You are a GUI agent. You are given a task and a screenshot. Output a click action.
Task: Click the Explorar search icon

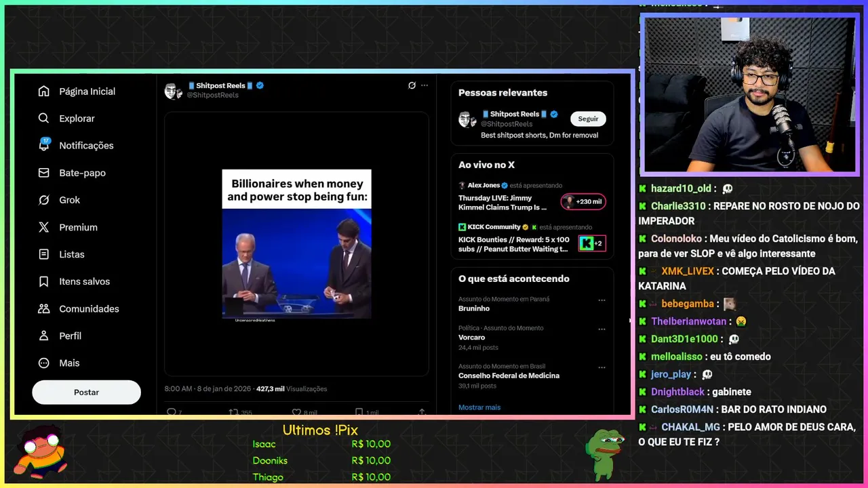(x=44, y=118)
